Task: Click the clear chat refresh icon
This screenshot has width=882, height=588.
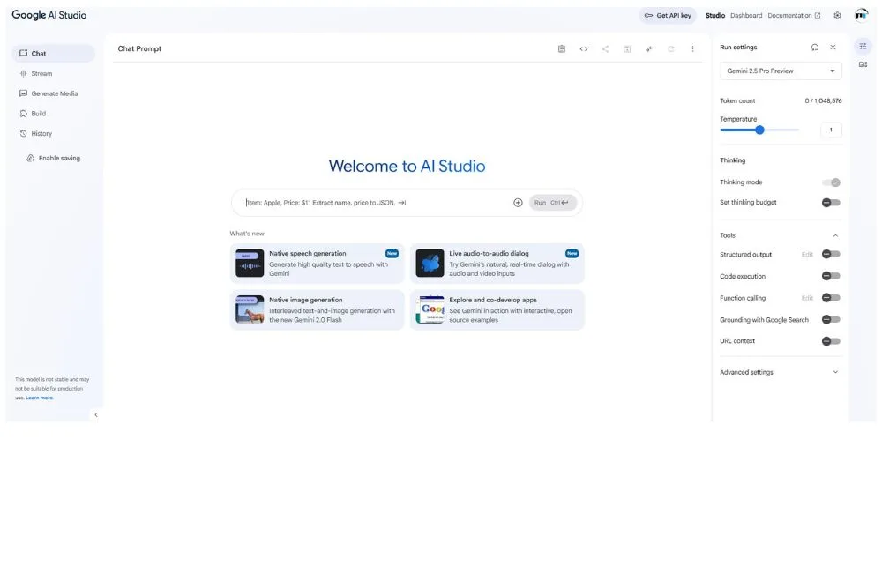Action: point(671,48)
